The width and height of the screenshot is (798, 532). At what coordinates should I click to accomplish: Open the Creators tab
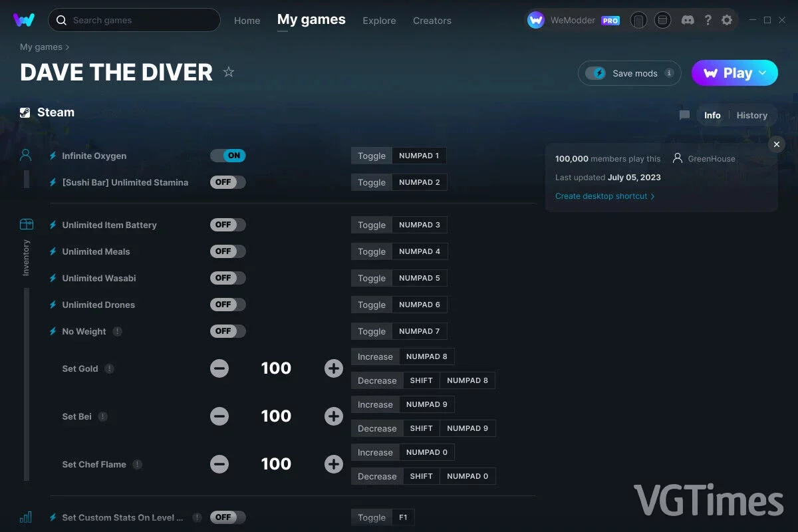432,21
